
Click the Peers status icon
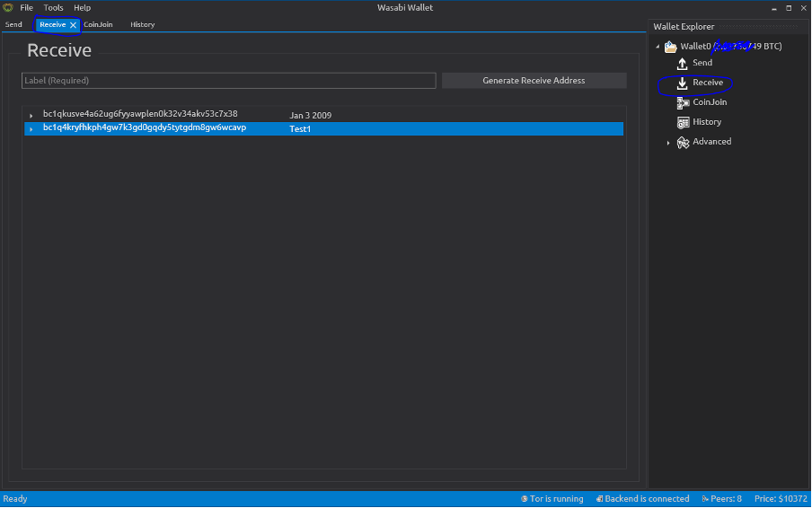705,499
